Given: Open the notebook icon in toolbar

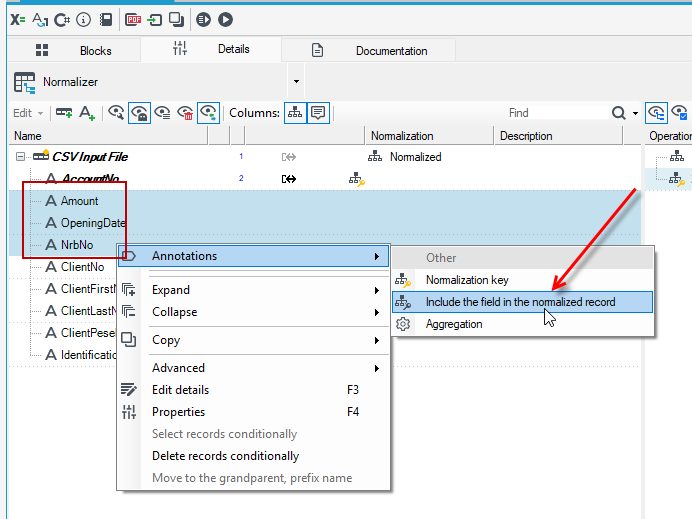Looking at the screenshot, I should (x=105, y=20).
